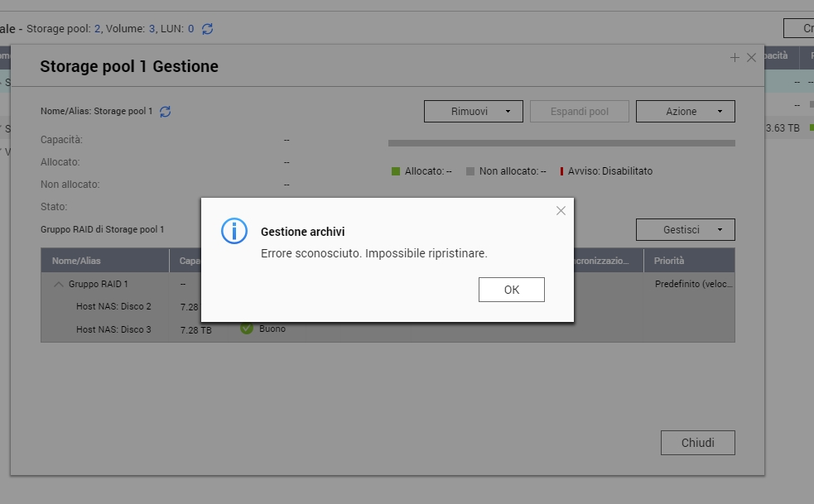Viewport: 814px width, 504px height.
Task: Click the Chiudi button
Action: click(x=697, y=443)
